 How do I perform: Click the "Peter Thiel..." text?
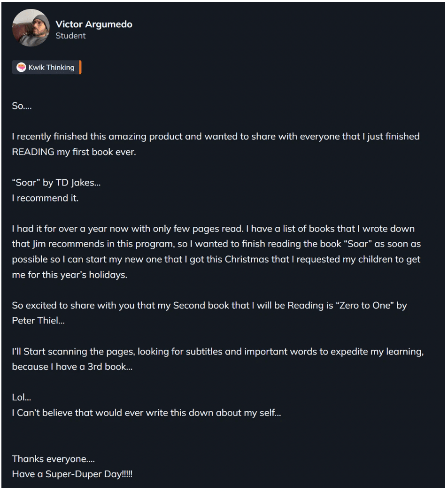38,321
